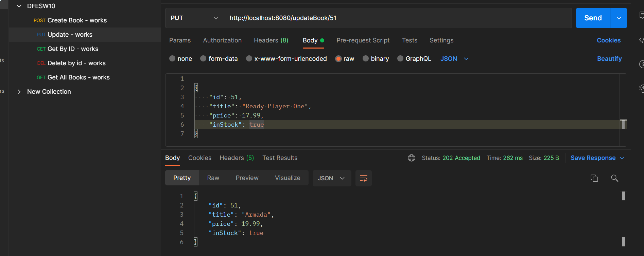Open the Params tab
Screen dimensions: 644x256
[x=180, y=40]
